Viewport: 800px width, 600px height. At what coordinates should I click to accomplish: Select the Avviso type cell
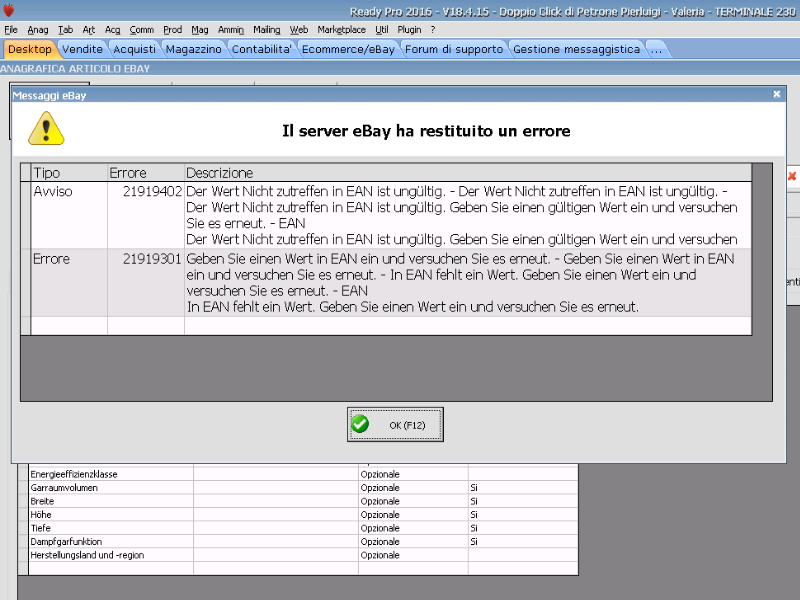[x=69, y=215]
